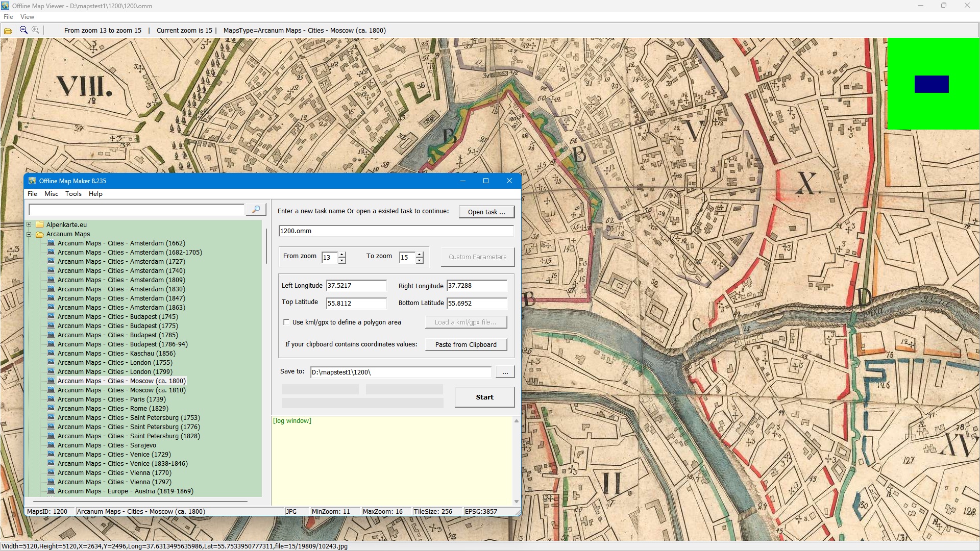Zoom out with the minus magnifier icon
This screenshot has height=551, width=980.
pos(23,30)
